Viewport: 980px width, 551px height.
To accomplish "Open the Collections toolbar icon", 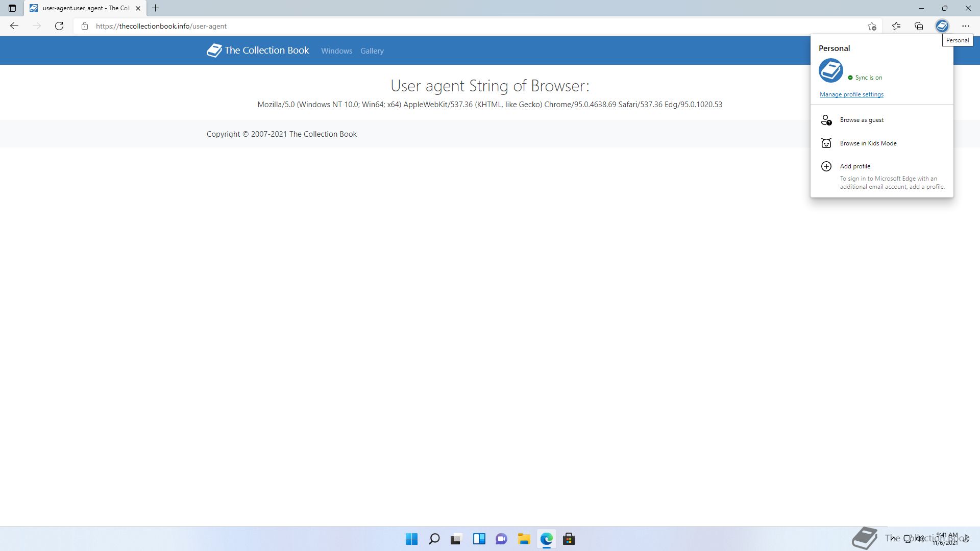I will click(919, 26).
